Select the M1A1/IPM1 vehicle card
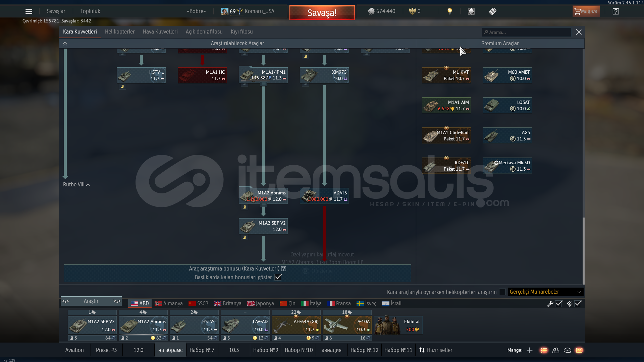This screenshot has height=362, width=644. 263,75
